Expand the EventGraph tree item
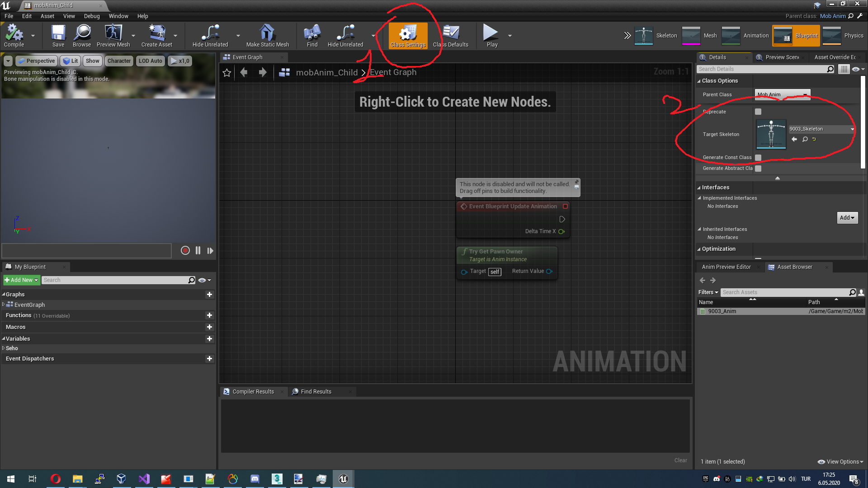868x488 pixels. click(x=4, y=305)
